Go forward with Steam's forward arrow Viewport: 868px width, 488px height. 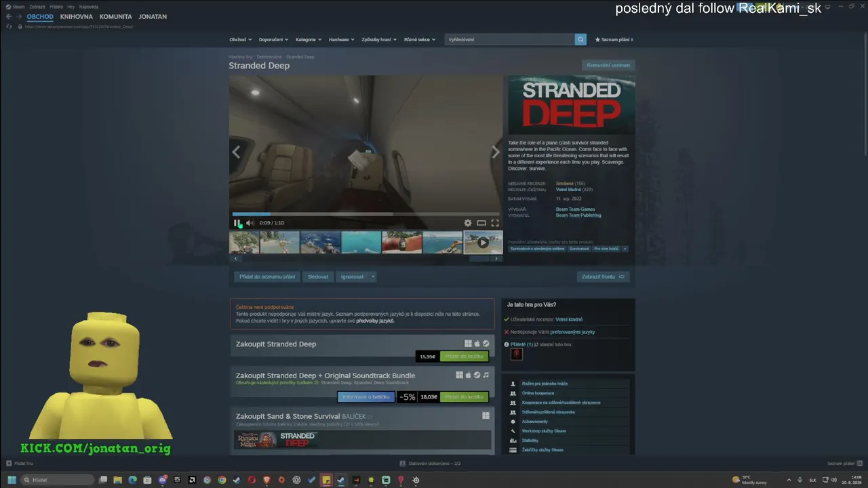[19, 16]
